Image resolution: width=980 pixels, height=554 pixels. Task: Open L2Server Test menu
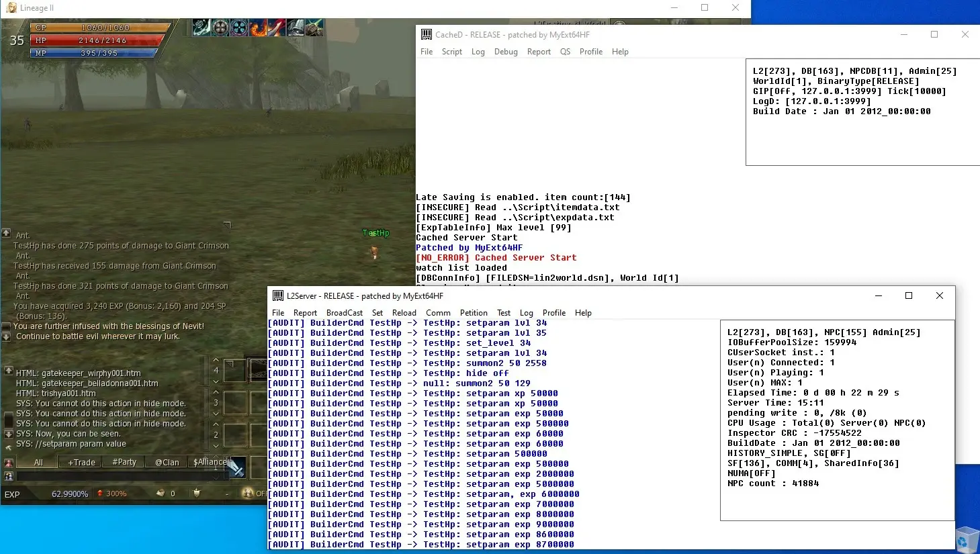point(504,313)
